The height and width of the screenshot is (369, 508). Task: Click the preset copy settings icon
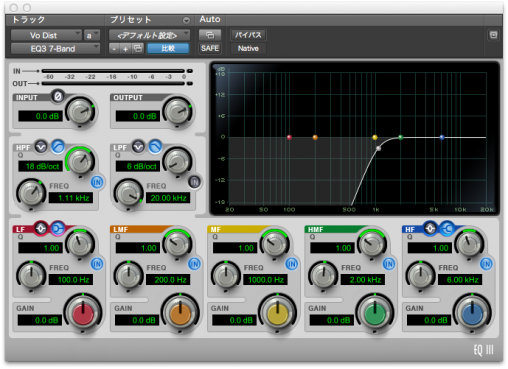[x=138, y=49]
